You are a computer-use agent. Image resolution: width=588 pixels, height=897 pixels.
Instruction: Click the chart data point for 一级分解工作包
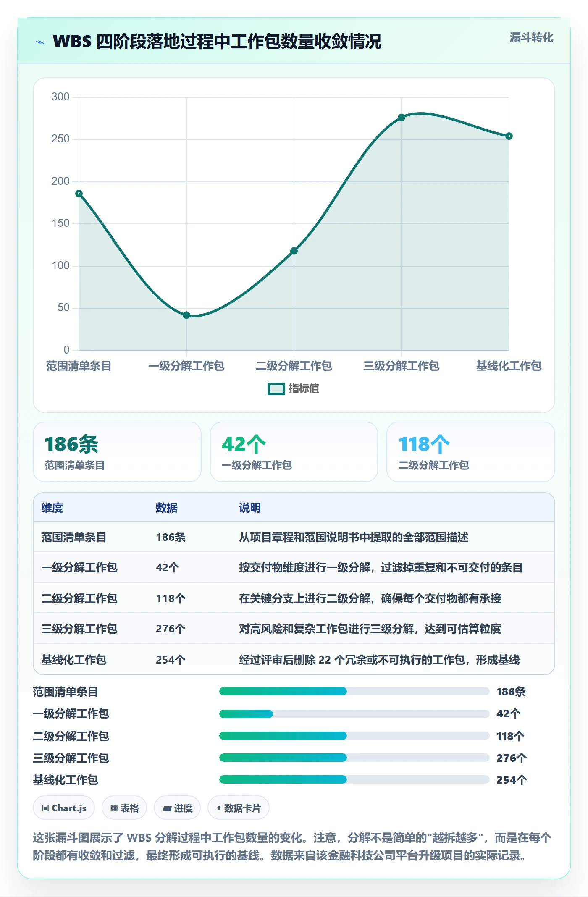[186, 315]
